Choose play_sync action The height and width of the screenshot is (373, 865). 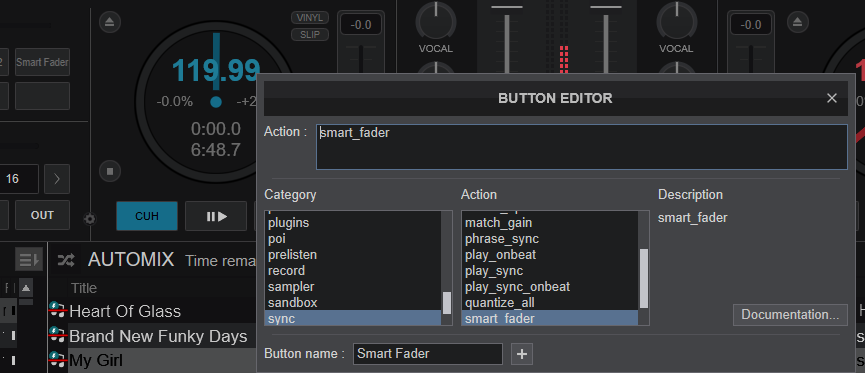pyautogui.click(x=550, y=271)
